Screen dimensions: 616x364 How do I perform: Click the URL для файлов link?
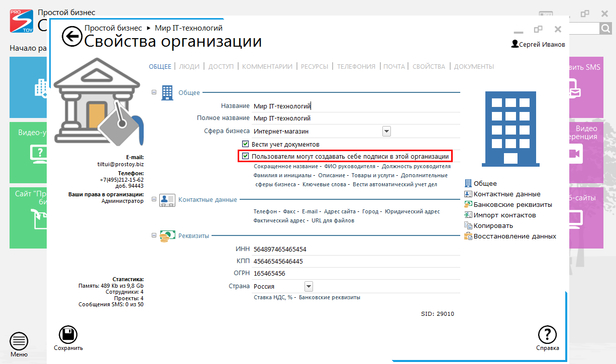333,220
